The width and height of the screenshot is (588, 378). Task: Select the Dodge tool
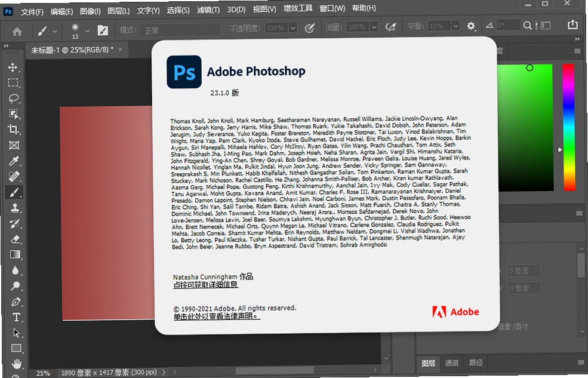point(16,286)
